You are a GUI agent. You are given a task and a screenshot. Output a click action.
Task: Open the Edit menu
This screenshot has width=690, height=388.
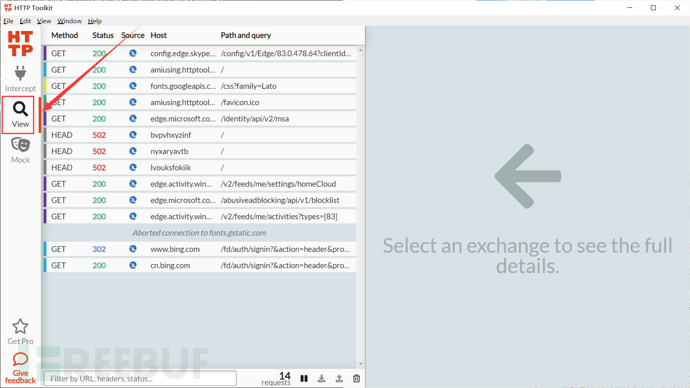coord(25,21)
